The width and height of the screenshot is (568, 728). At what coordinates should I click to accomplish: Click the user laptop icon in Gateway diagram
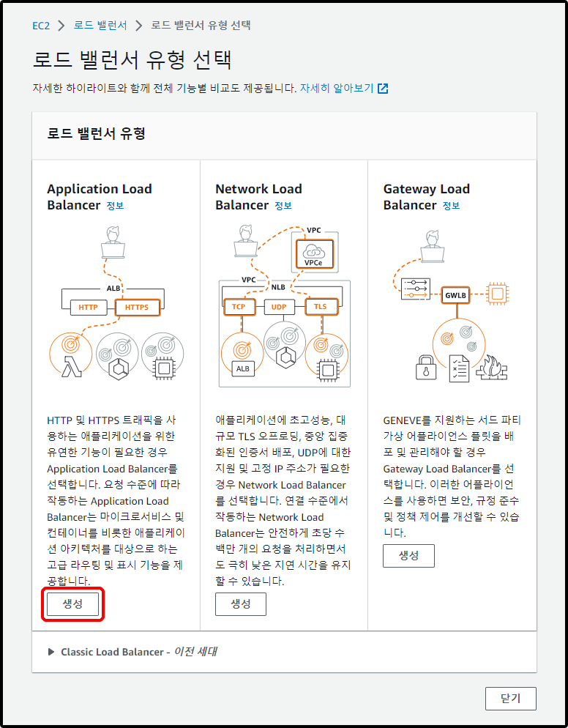pyautogui.click(x=432, y=246)
